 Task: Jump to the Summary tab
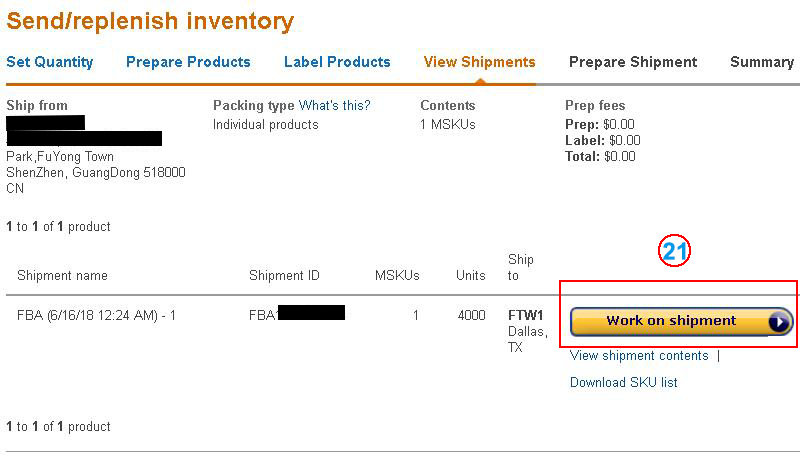click(761, 62)
